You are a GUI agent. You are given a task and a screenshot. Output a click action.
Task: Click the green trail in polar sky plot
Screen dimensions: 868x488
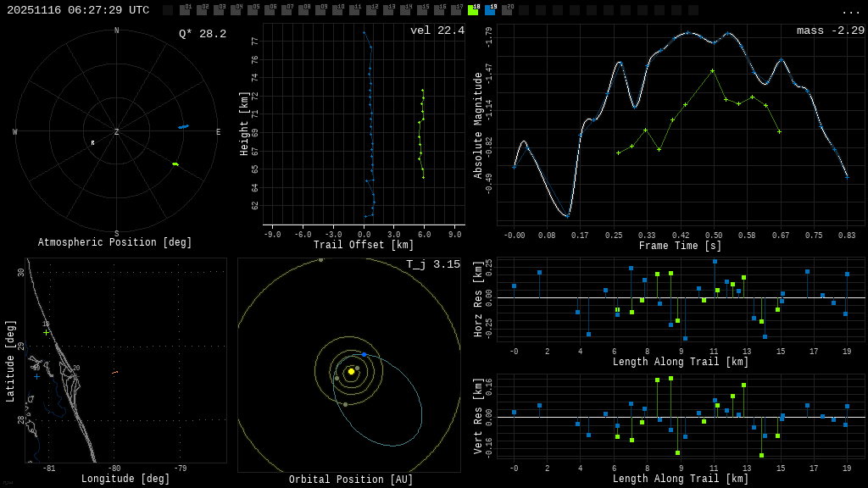pyautogui.click(x=175, y=164)
